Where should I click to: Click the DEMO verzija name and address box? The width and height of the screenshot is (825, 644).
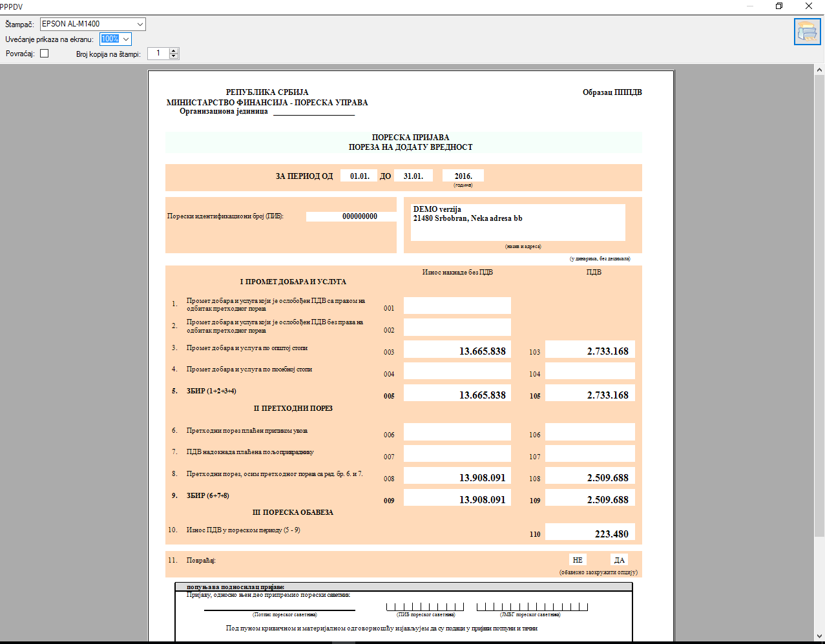(x=517, y=222)
